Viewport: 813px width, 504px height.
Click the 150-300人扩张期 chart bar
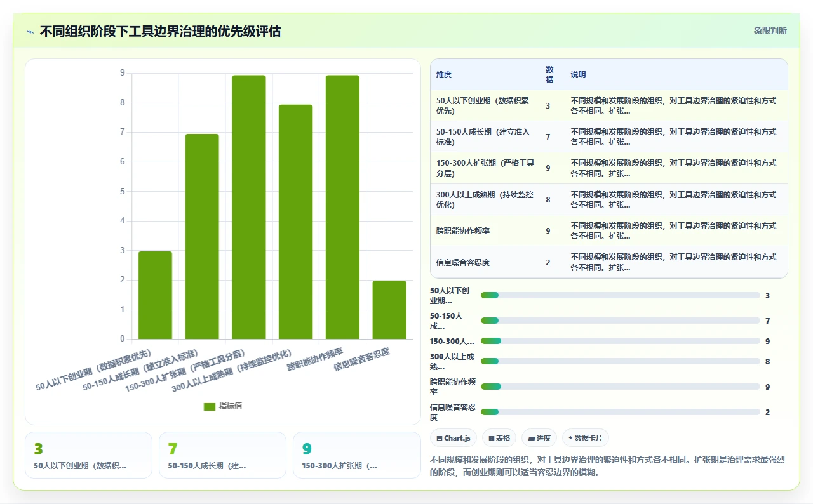click(x=249, y=207)
